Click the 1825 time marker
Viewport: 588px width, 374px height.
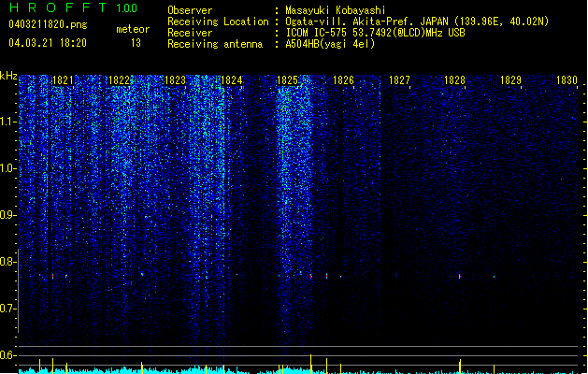point(287,80)
